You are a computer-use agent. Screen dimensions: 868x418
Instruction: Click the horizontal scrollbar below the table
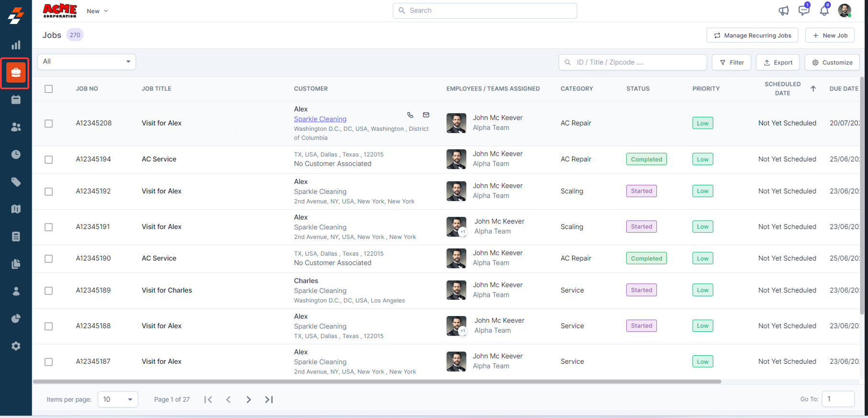(377, 382)
